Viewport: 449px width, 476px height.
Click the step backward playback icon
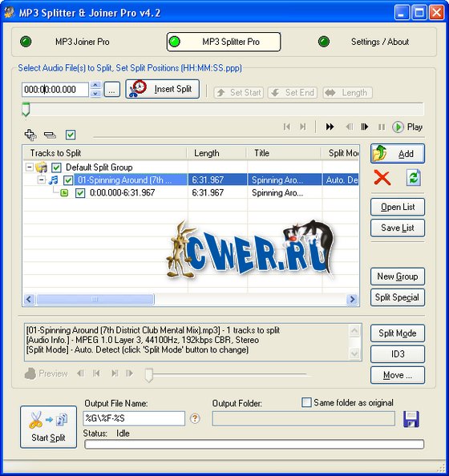pyautogui.click(x=350, y=127)
